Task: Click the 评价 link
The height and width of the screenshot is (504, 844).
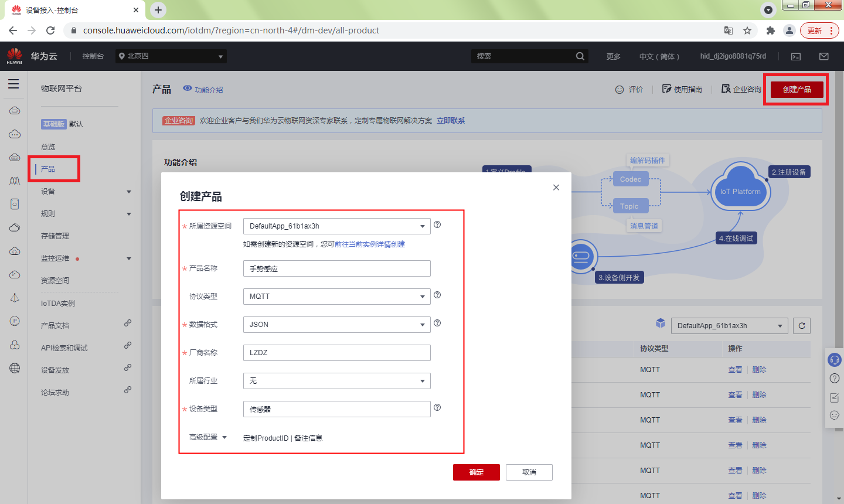Action: (629, 89)
